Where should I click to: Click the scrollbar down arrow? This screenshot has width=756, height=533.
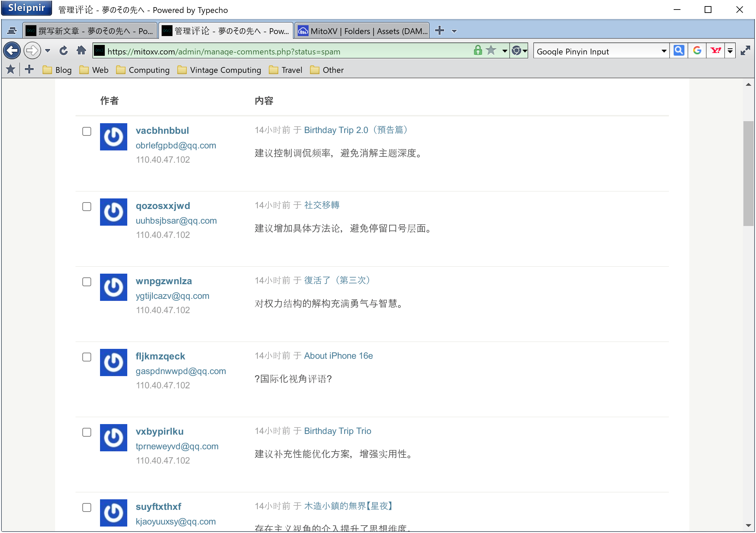tap(748, 526)
